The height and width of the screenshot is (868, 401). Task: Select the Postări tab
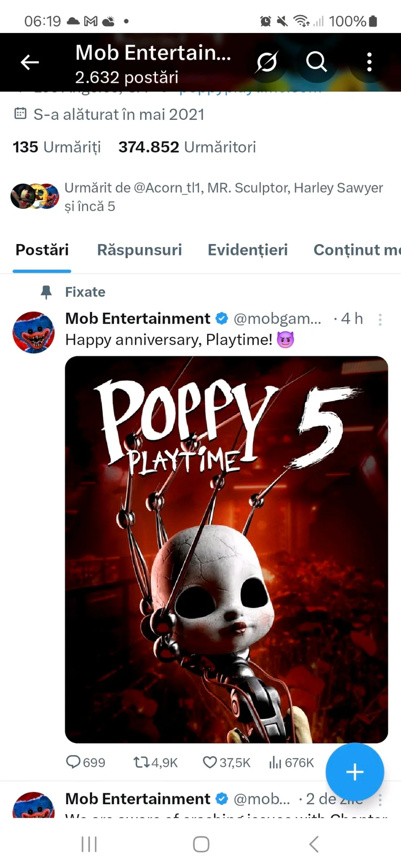42,250
